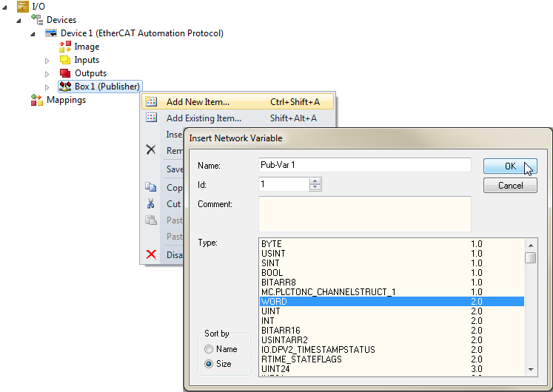This screenshot has width=553, height=392.
Task: Select Sort by Size radio button
Action: click(x=209, y=364)
